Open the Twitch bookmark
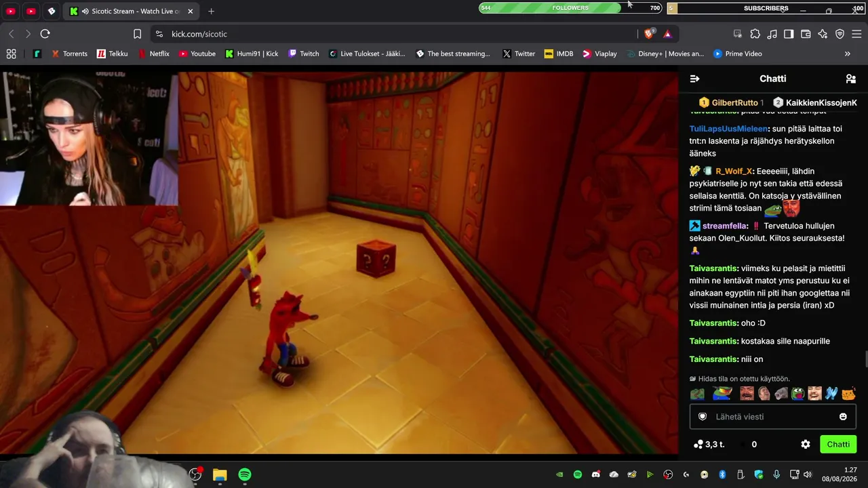Viewport: 868px width, 488px height. click(303, 54)
